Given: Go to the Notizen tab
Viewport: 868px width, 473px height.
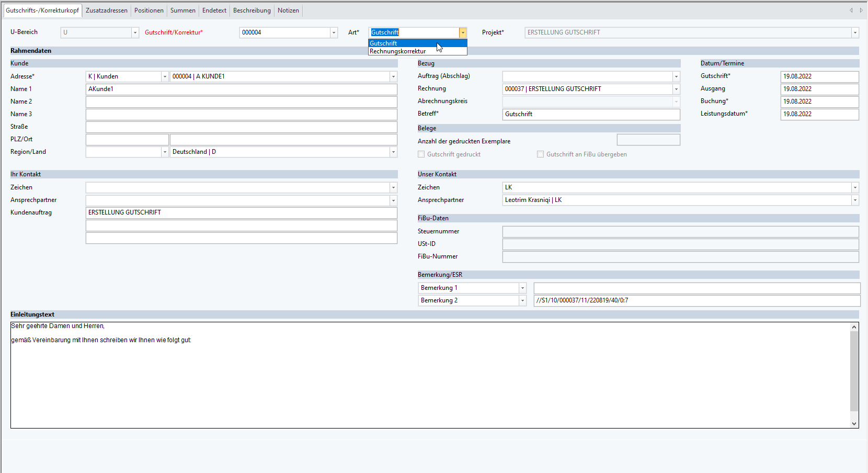Looking at the screenshot, I should pos(288,10).
